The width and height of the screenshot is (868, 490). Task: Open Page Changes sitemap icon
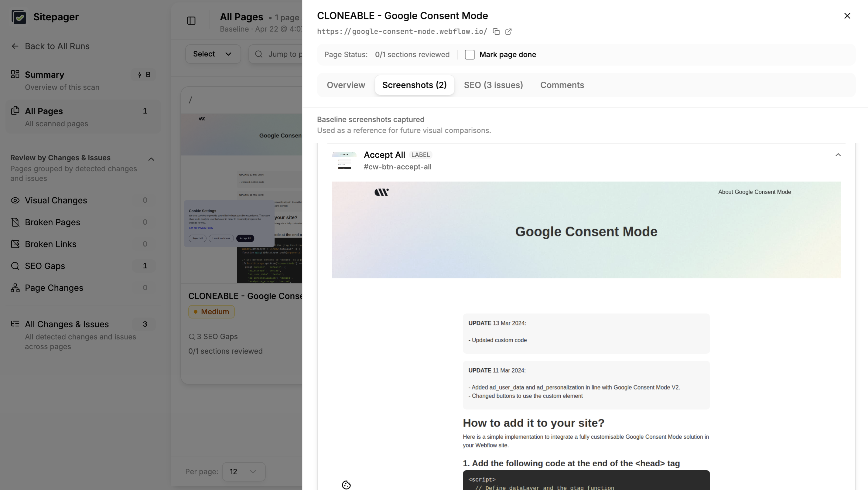click(15, 288)
